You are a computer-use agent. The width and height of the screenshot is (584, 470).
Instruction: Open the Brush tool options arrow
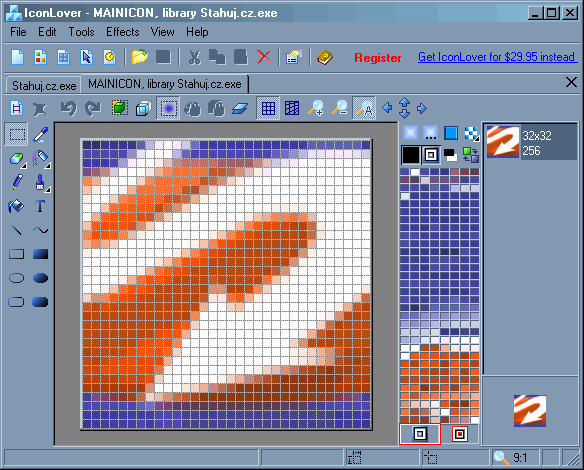[48, 190]
